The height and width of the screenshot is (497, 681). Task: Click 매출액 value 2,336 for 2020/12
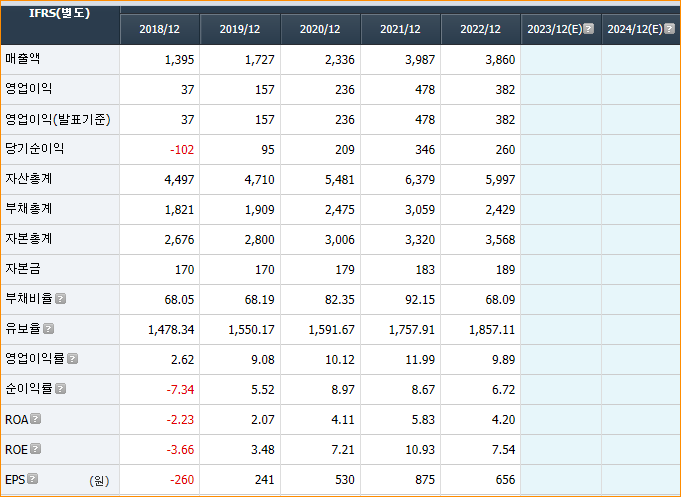340,60
